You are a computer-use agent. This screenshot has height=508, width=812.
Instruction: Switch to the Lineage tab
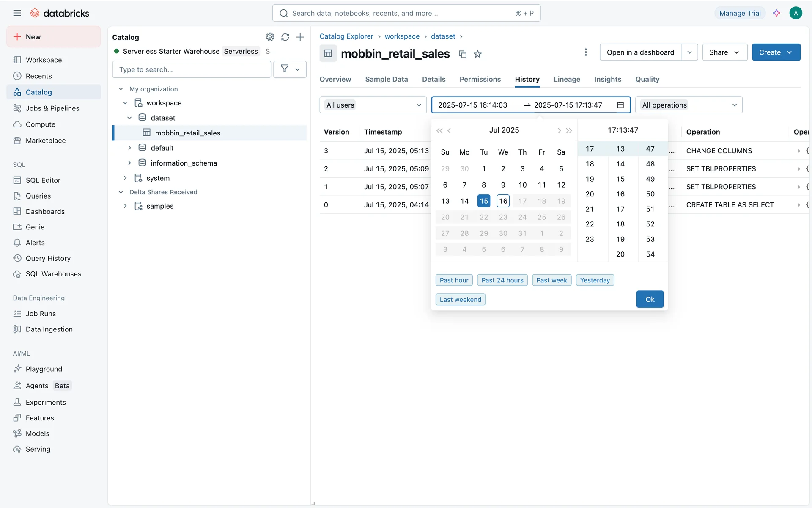point(567,79)
